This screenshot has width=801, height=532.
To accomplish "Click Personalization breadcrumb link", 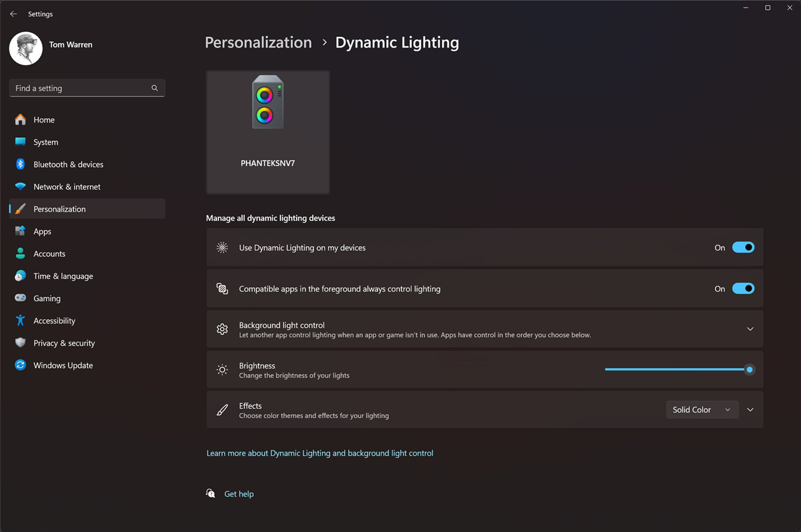I will 258,43.
